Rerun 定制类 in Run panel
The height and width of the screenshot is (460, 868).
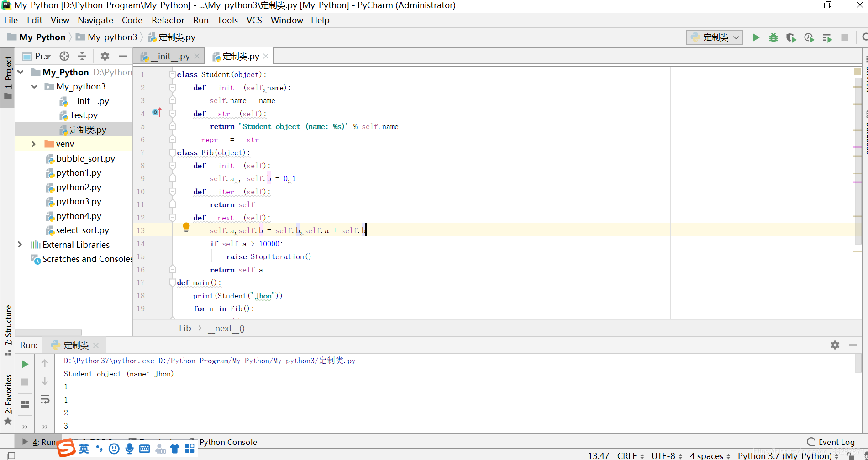pos(25,364)
